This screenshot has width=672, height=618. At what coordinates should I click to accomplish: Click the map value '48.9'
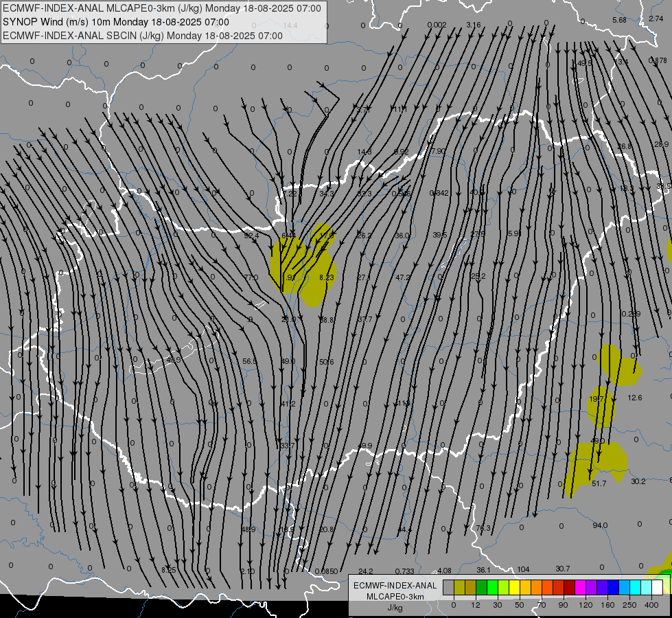click(248, 529)
